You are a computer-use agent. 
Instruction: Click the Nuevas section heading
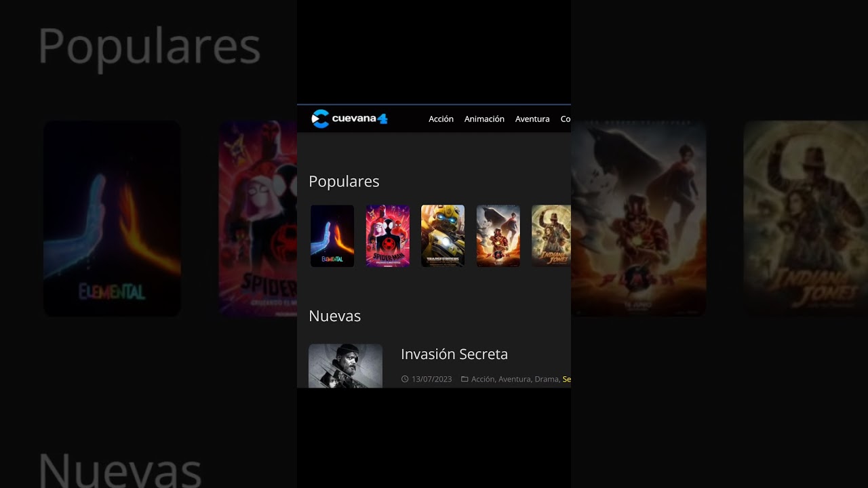pyautogui.click(x=334, y=316)
